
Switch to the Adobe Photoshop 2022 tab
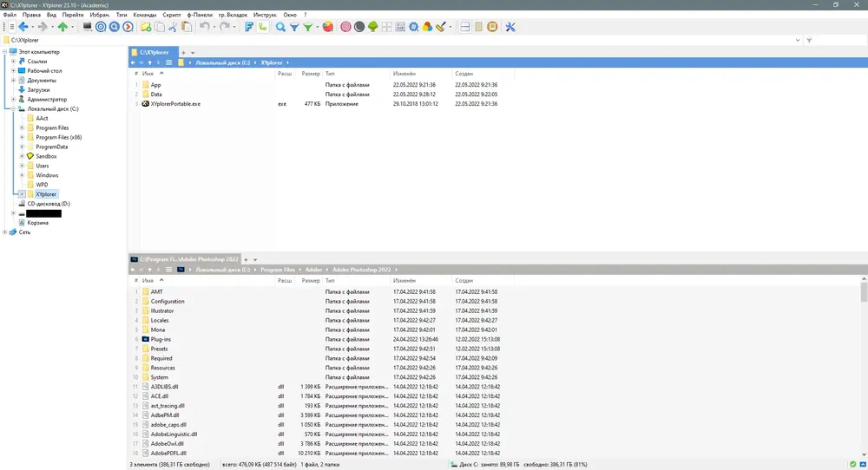pos(182,259)
